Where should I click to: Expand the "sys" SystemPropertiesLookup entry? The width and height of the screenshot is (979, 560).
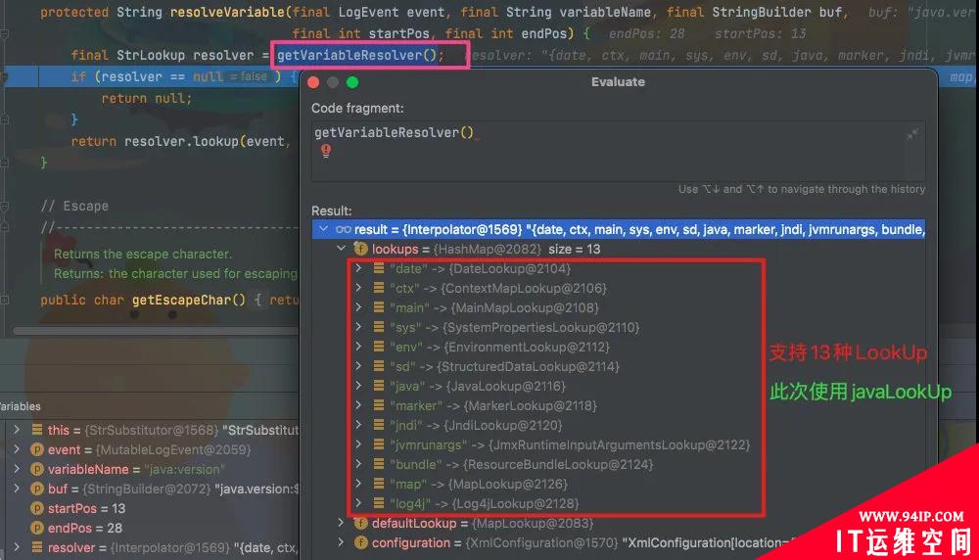click(359, 327)
